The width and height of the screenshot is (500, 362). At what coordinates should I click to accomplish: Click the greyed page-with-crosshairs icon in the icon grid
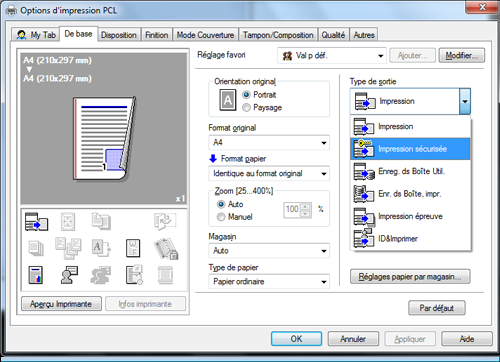(x=68, y=222)
